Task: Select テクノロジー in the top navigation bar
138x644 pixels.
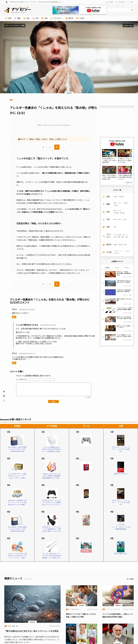Action: click(56, 18)
